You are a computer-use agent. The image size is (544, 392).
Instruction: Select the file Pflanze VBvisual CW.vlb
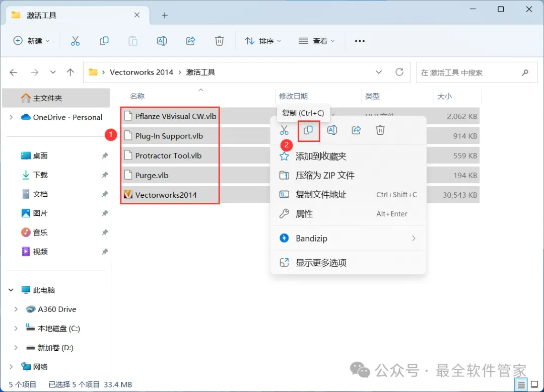click(176, 116)
